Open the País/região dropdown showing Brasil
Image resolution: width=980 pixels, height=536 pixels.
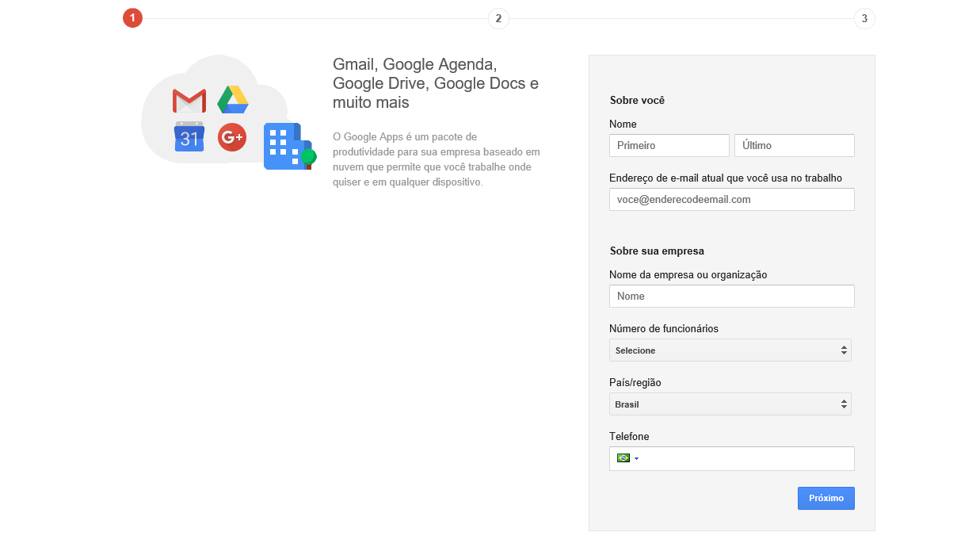click(730, 404)
